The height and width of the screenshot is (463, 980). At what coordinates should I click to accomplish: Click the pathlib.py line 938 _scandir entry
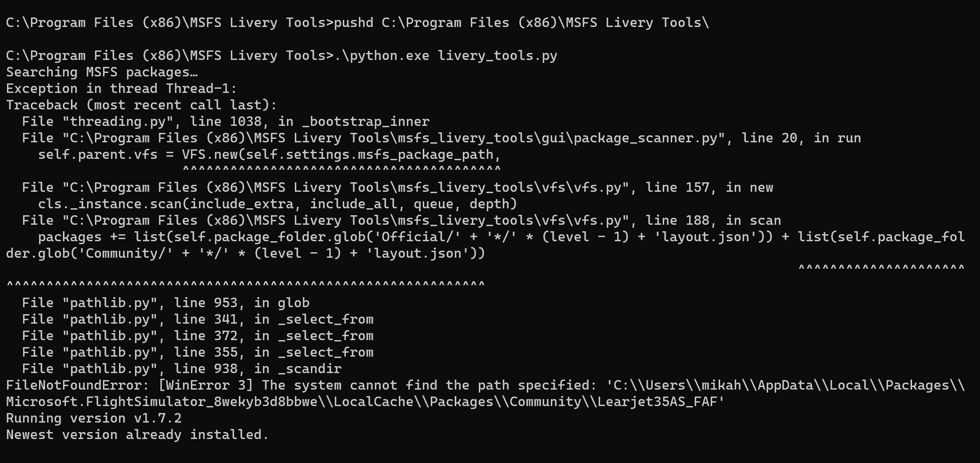click(x=181, y=369)
